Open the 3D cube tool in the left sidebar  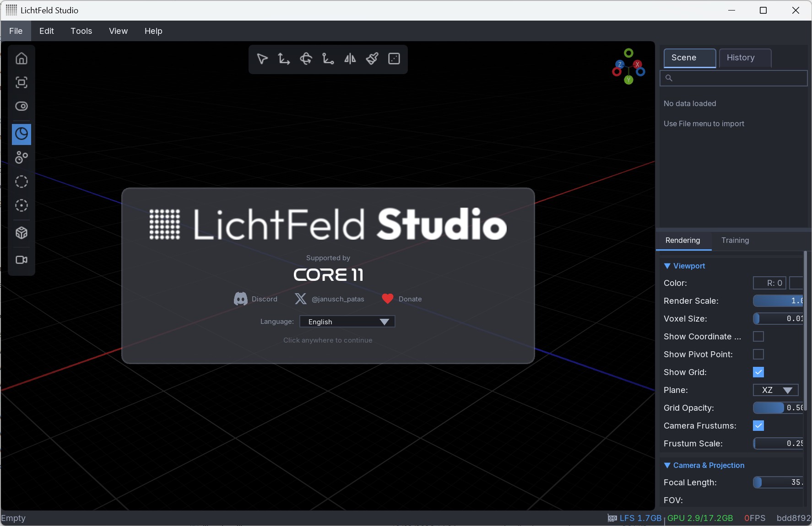click(x=21, y=233)
